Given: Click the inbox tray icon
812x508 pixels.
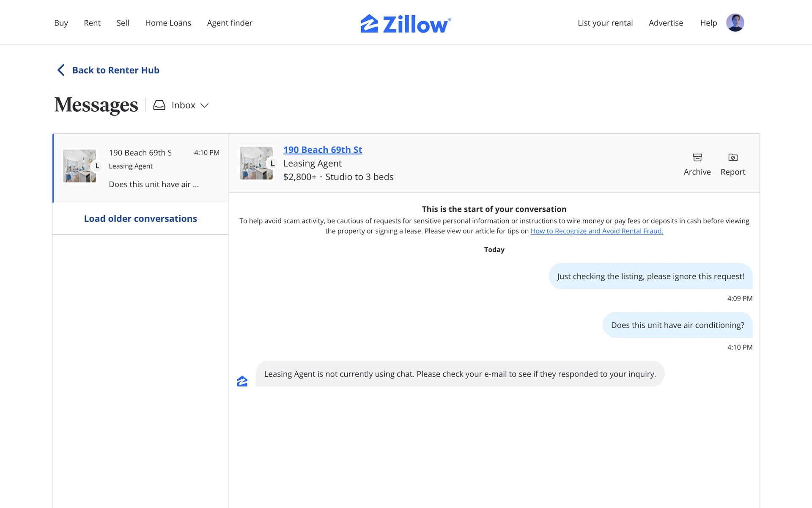Looking at the screenshot, I should (159, 105).
